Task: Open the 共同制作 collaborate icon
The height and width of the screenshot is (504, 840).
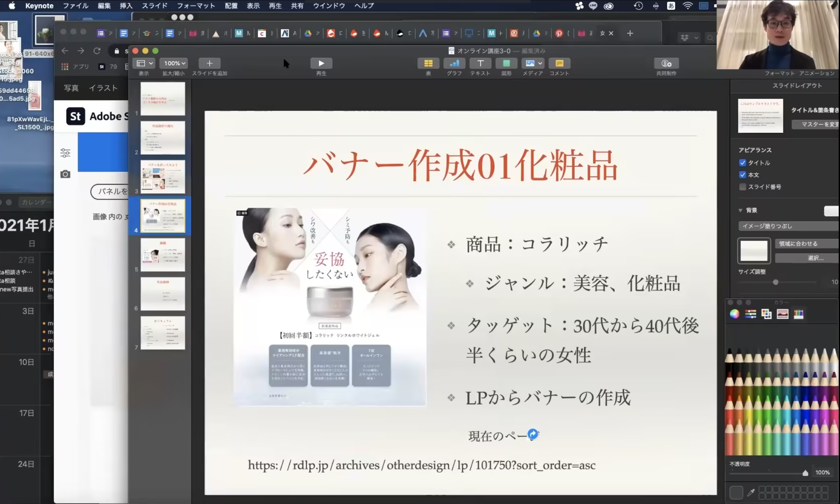Action: coord(666,63)
